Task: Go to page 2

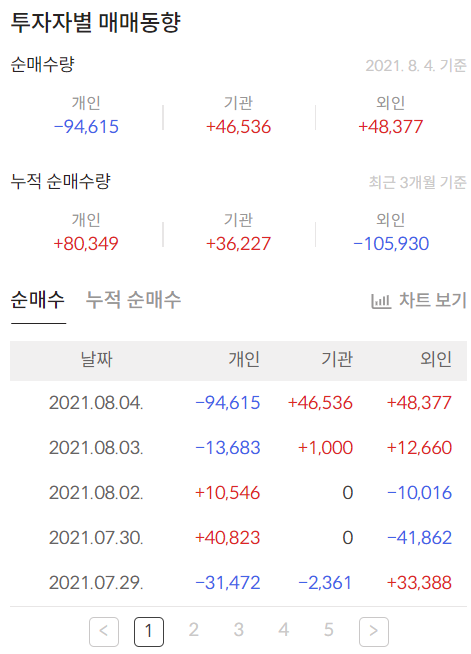Action: click(x=194, y=630)
